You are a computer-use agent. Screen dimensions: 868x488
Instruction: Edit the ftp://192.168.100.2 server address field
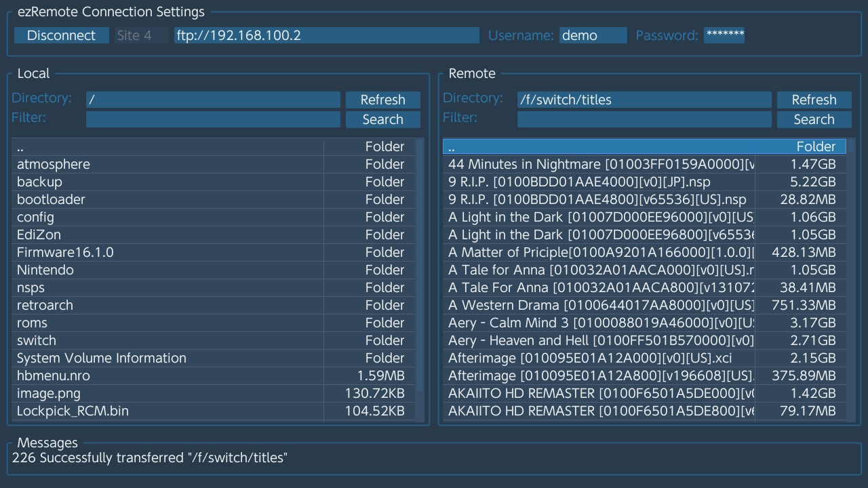click(x=326, y=36)
